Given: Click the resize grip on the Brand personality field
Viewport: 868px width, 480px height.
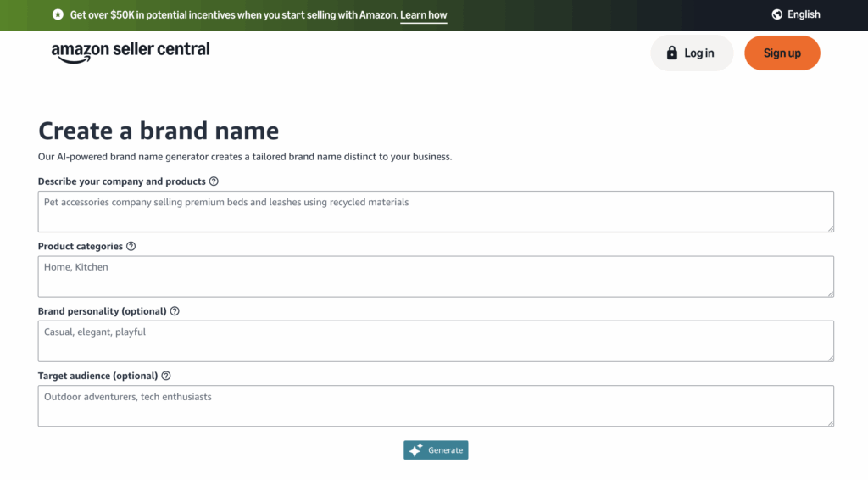Looking at the screenshot, I should click(830, 357).
